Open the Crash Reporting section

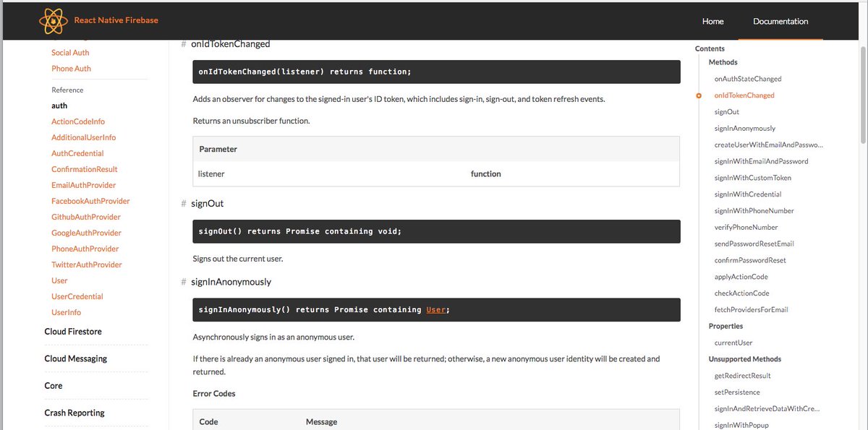coord(74,412)
